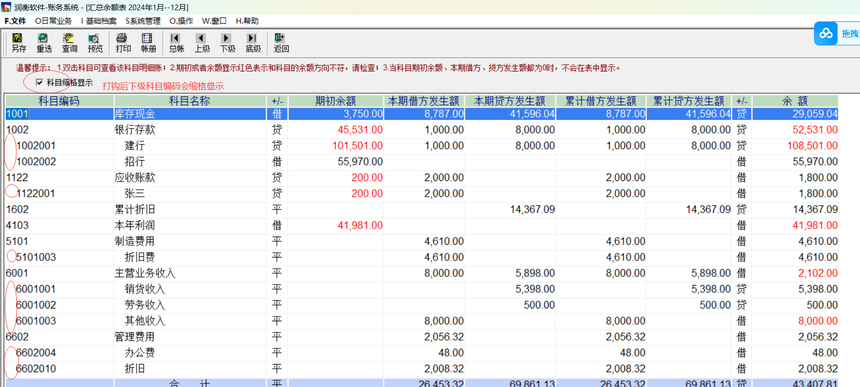Click the 本年利润 account name
Screen dimensions: 860x387
(x=134, y=225)
